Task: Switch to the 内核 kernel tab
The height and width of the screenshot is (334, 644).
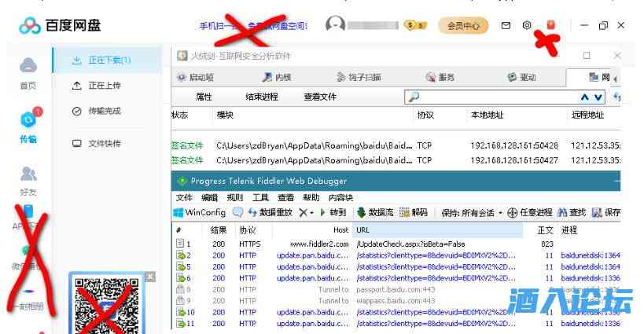Action: (x=277, y=77)
